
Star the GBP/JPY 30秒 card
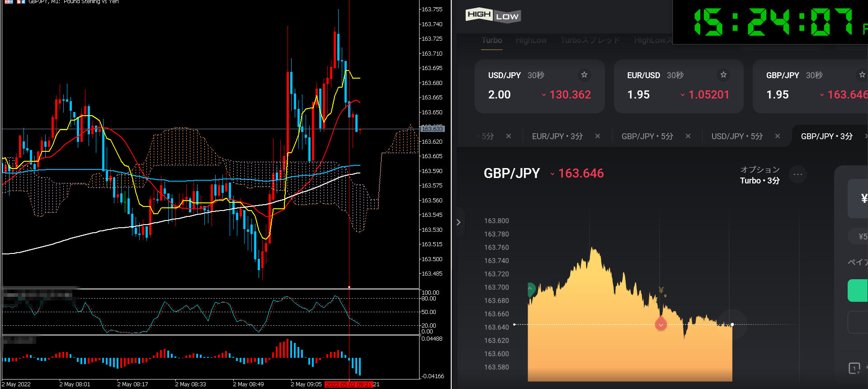862,75
